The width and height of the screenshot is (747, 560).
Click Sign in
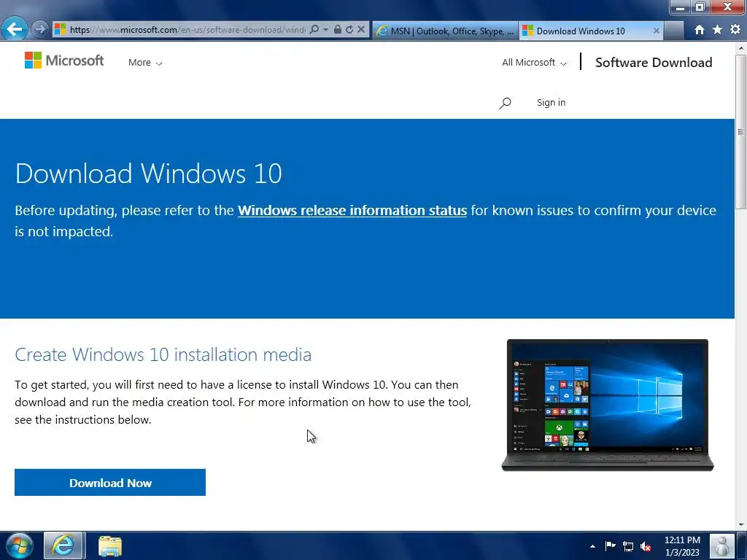pyautogui.click(x=551, y=102)
